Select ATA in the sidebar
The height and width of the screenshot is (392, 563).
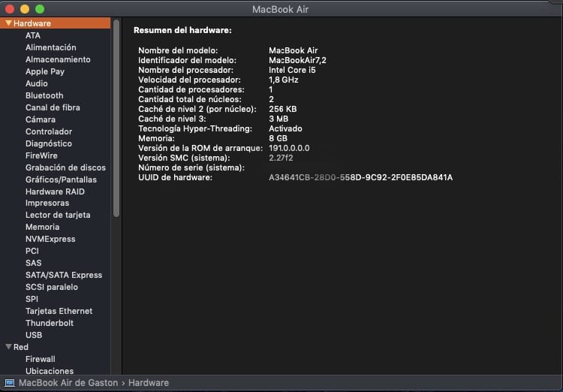33,35
